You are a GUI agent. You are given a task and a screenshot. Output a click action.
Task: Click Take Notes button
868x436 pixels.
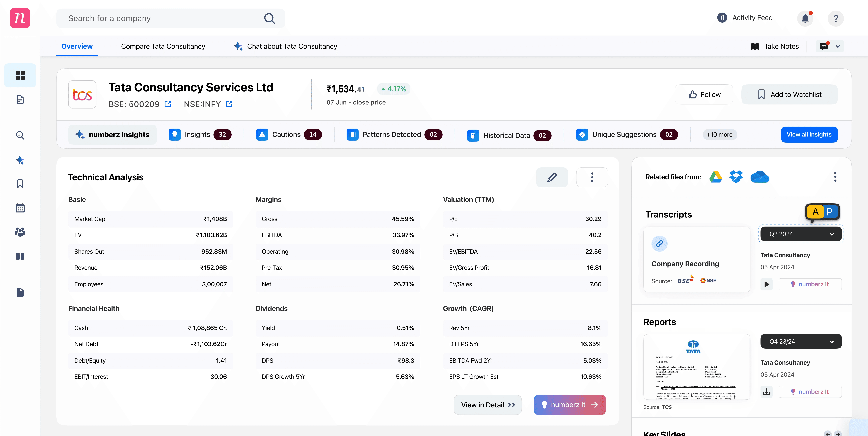(x=775, y=46)
